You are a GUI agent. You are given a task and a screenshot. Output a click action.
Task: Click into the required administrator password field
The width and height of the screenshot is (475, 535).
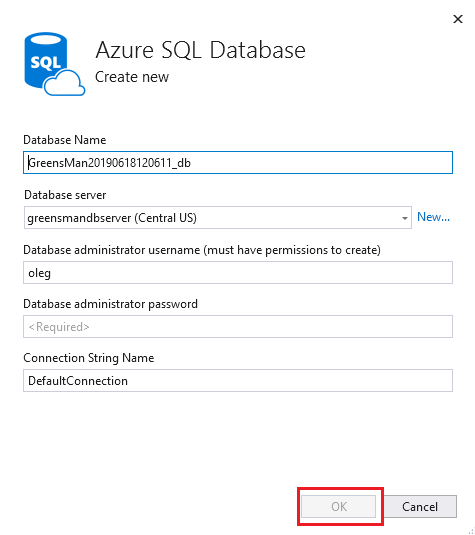click(238, 327)
